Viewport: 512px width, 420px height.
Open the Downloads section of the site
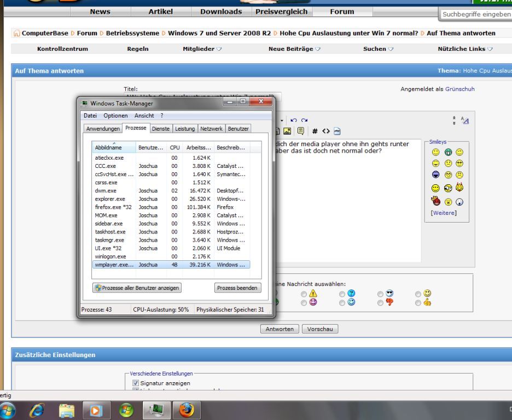click(221, 11)
